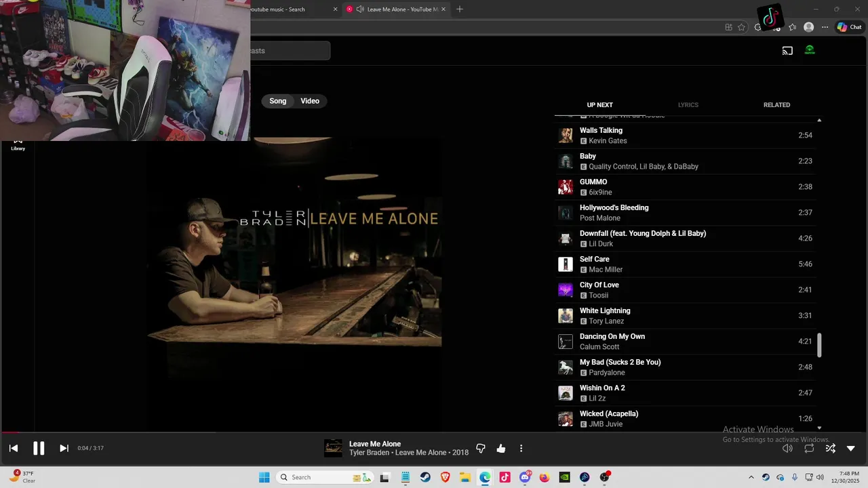Toggle repeat mode in player bar
The image size is (868, 488).
click(809, 448)
